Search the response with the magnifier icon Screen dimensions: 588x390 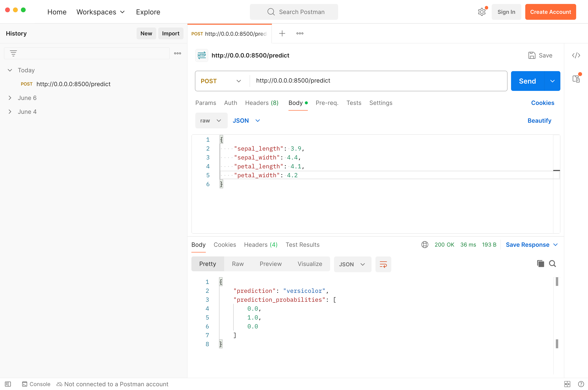point(552,264)
